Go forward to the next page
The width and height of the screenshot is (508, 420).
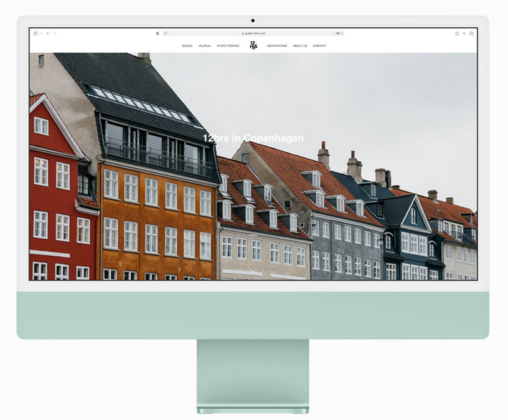coord(55,33)
